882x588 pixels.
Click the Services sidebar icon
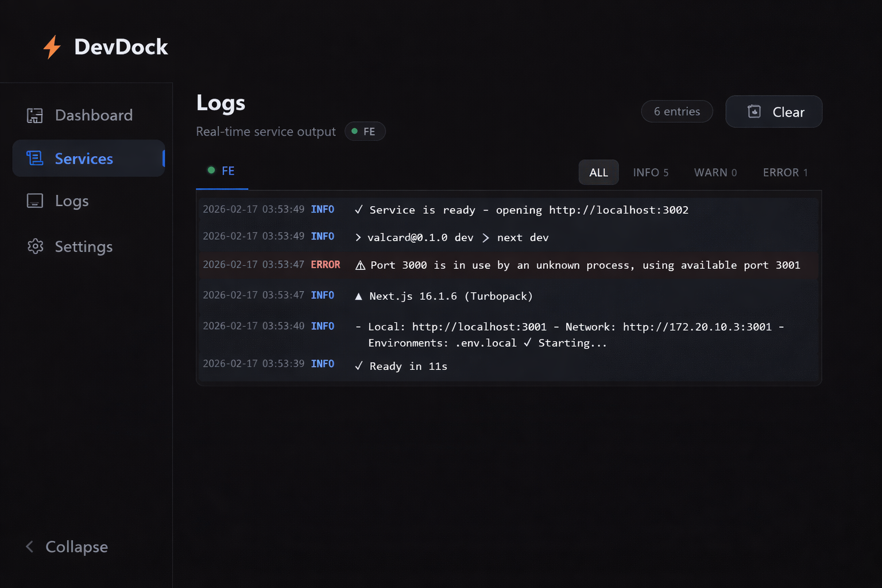tap(35, 158)
